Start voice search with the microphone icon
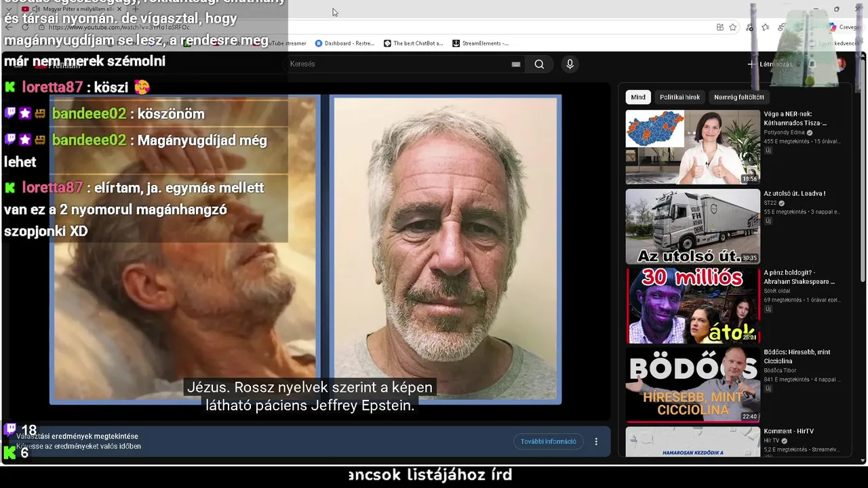The height and width of the screenshot is (488, 868). [570, 64]
